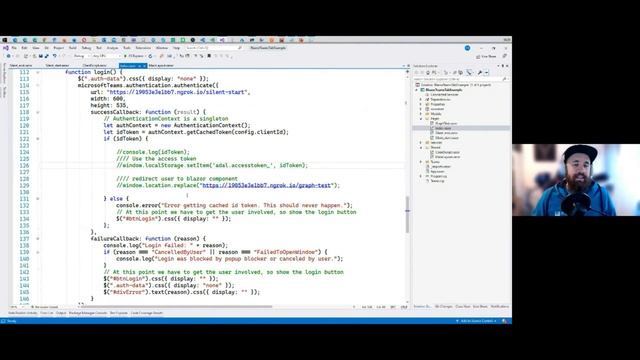Collapse failureCallback at line 137
The width and height of the screenshot is (640, 360).
38,239
